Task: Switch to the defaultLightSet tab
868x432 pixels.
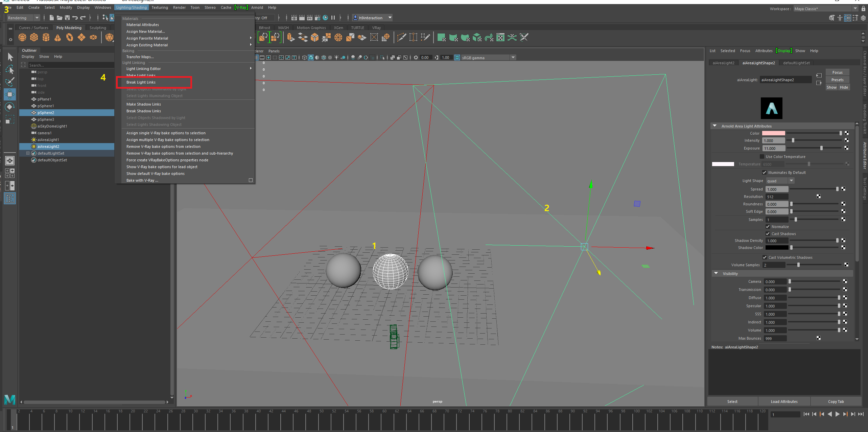Action: click(796, 63)
